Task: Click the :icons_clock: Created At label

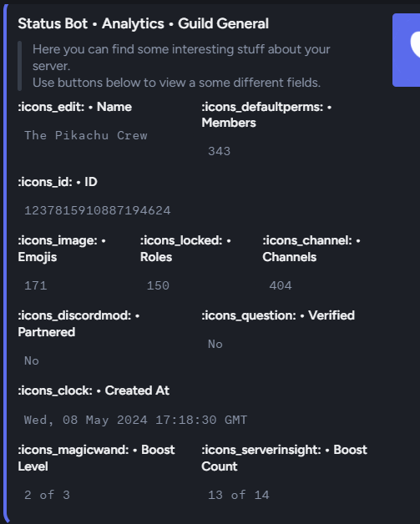Action: pos(94,390)
